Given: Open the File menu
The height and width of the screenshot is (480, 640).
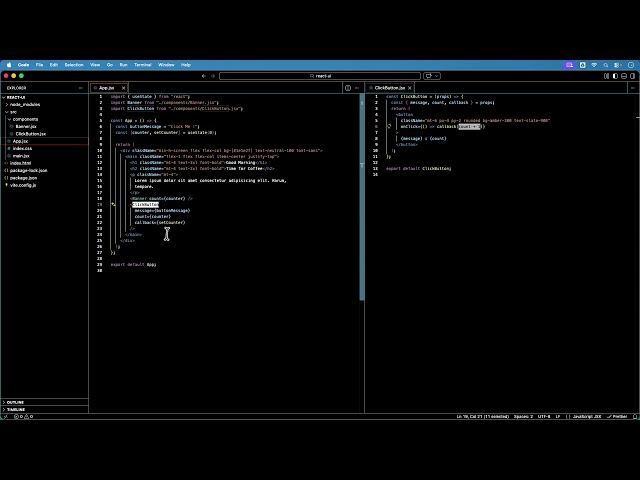Looking at the screenshot, I should click(39, 65).
